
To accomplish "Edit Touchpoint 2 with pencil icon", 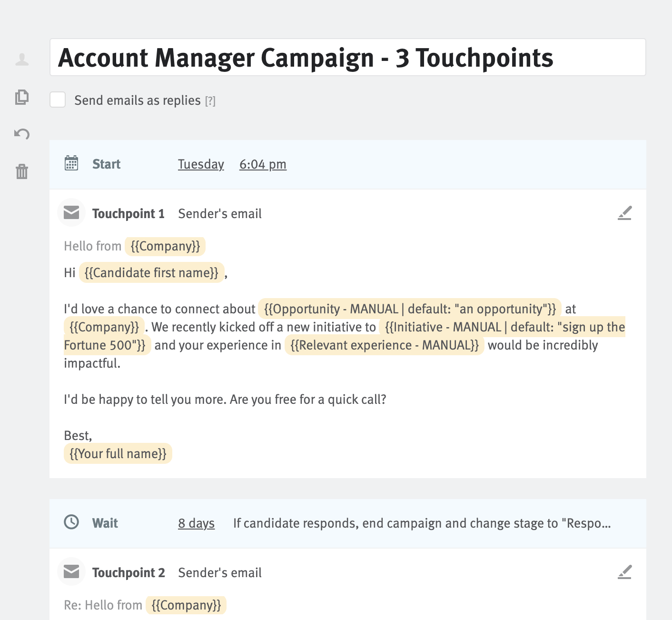I will click(624, 572).
